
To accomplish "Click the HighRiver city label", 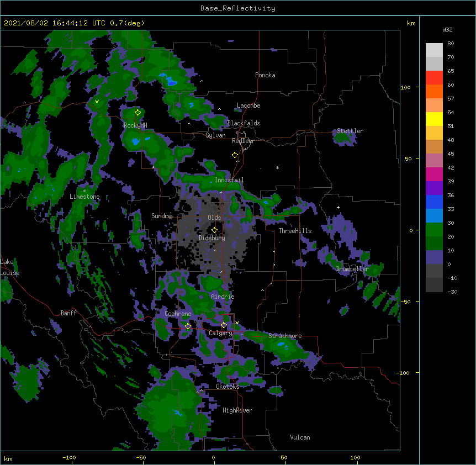I will (237, 410).
